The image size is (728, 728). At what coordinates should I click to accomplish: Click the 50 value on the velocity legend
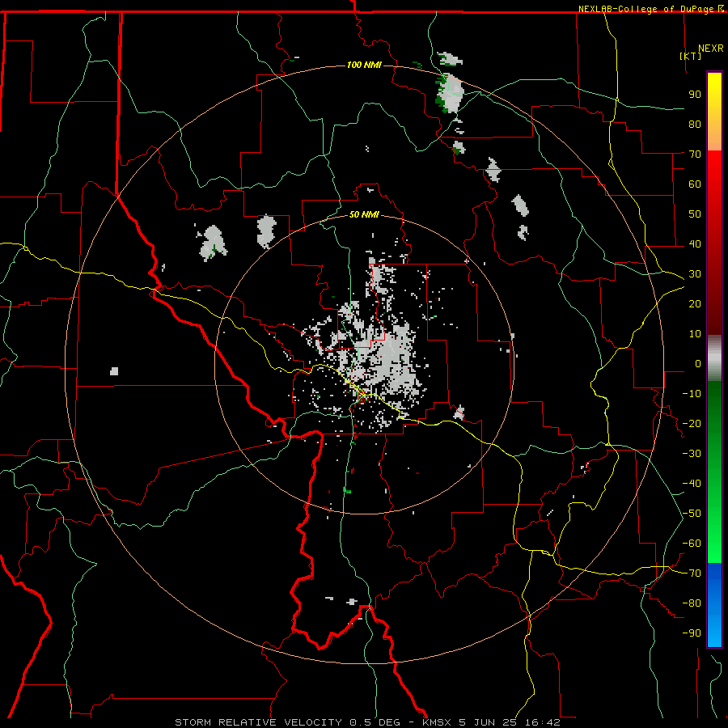pos(695,214)
